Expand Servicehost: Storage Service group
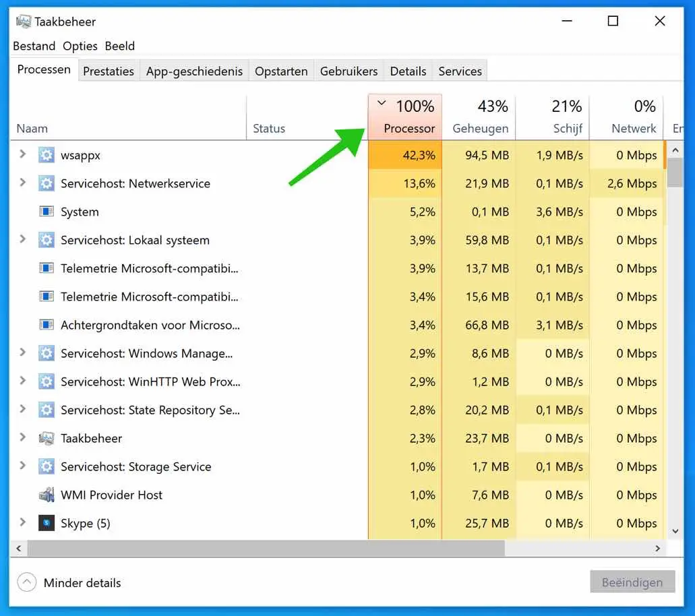The width and height of the screenshot is (695, 616). 23,465
